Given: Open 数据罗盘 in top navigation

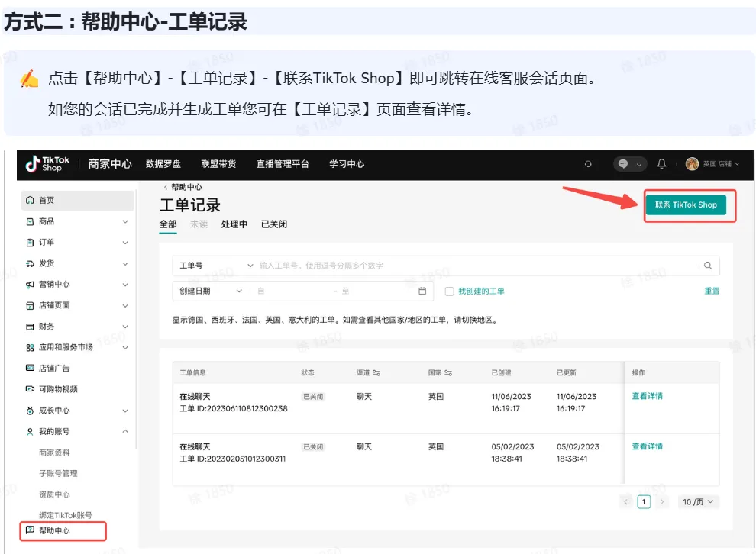Looking at the screenshot, I should click(x=163, y=164).
